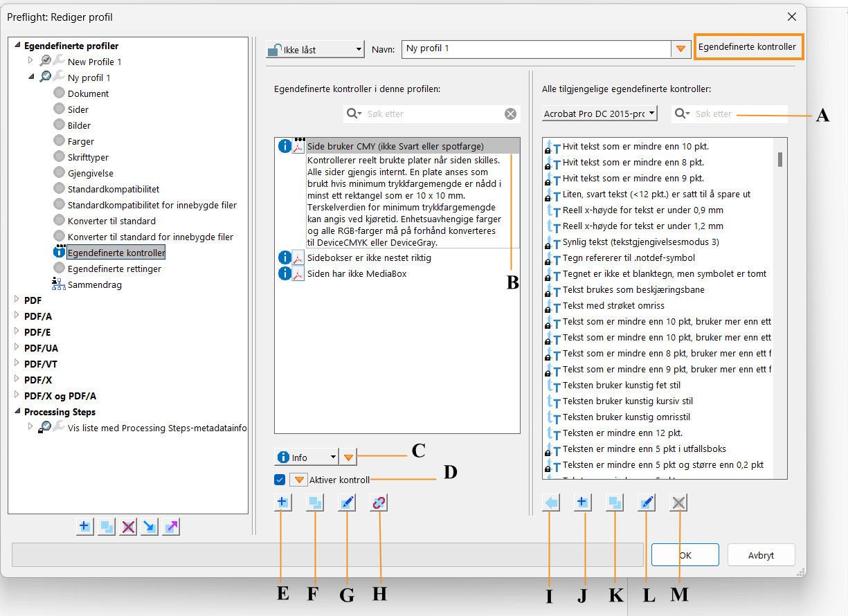Click the chain-link remove check icon
This screenshot has height=616, width=848.
tap(379, 503)
